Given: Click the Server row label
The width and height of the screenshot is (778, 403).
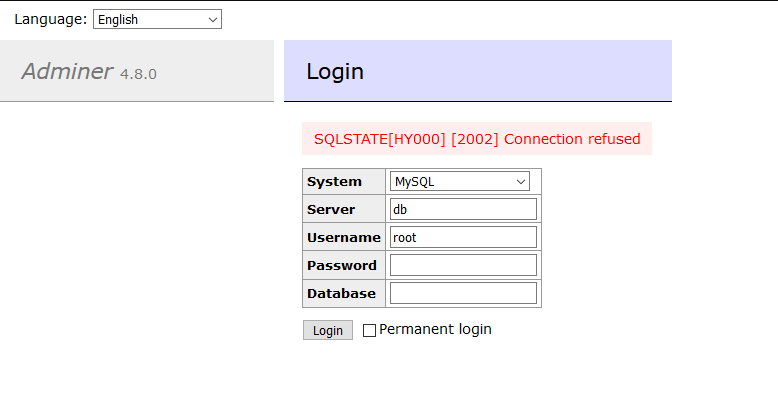Looking at the screenshot, I should click(331, 209).
